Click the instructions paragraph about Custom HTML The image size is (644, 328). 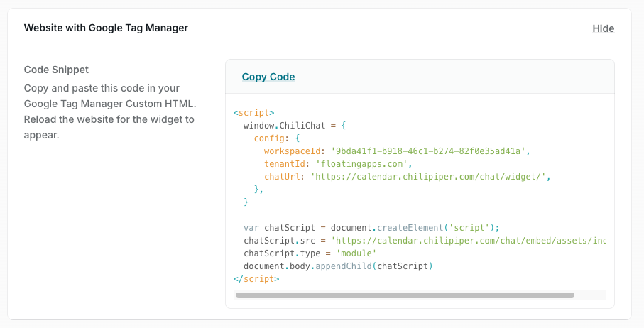click(x=110, y=111)
